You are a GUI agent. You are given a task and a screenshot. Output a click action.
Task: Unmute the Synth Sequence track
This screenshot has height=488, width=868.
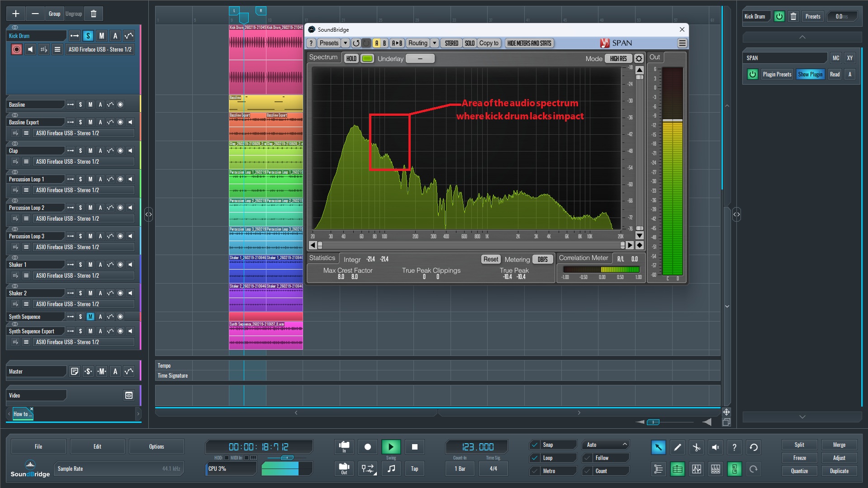(x=90, y=317)
